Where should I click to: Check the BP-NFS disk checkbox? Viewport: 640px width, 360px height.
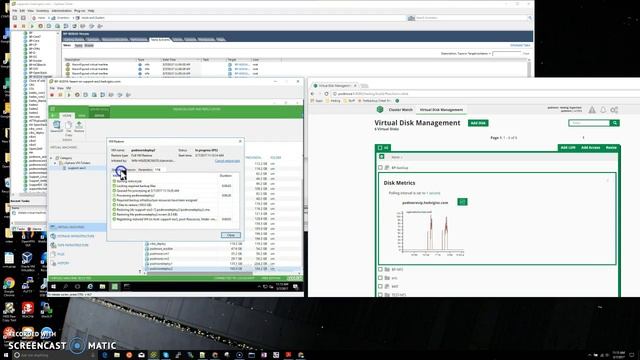coord(380,269)
